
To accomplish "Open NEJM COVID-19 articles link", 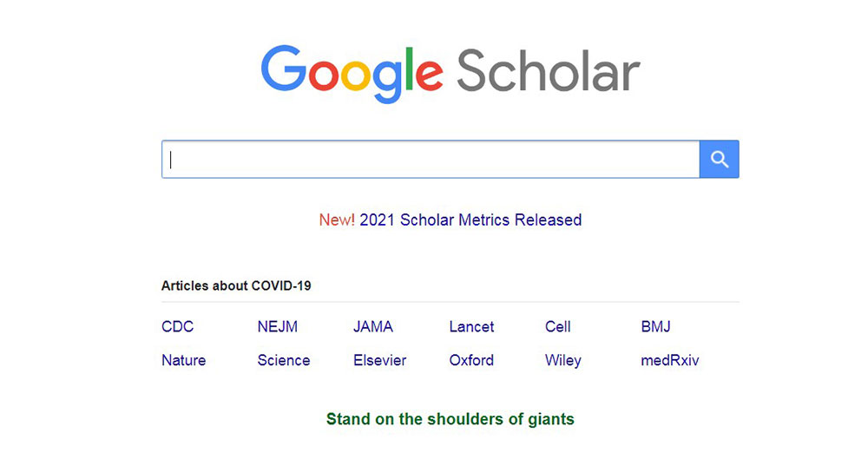I will pos(278,326).
